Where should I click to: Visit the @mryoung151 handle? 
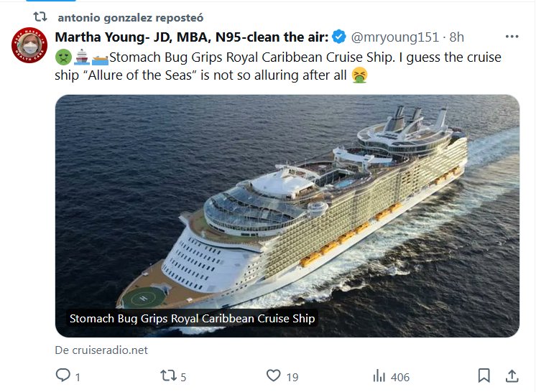pyautogui.click(x=394, y=37)
